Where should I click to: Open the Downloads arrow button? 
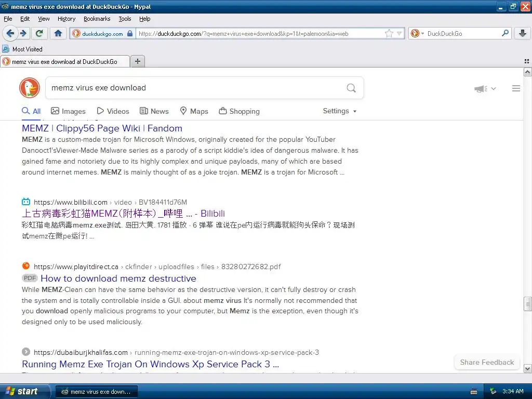click(523, 33)
